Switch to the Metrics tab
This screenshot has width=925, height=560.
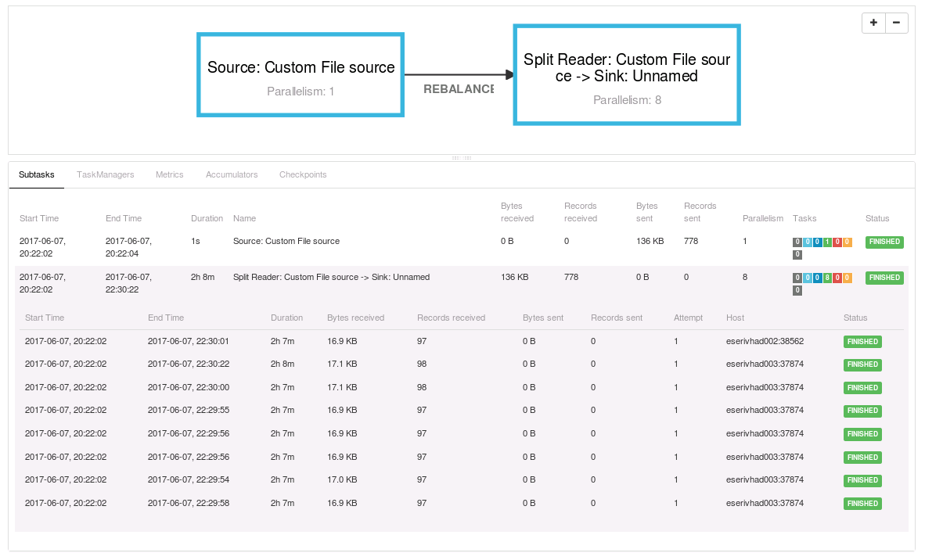pyautogui.click(x=169, y=175)
